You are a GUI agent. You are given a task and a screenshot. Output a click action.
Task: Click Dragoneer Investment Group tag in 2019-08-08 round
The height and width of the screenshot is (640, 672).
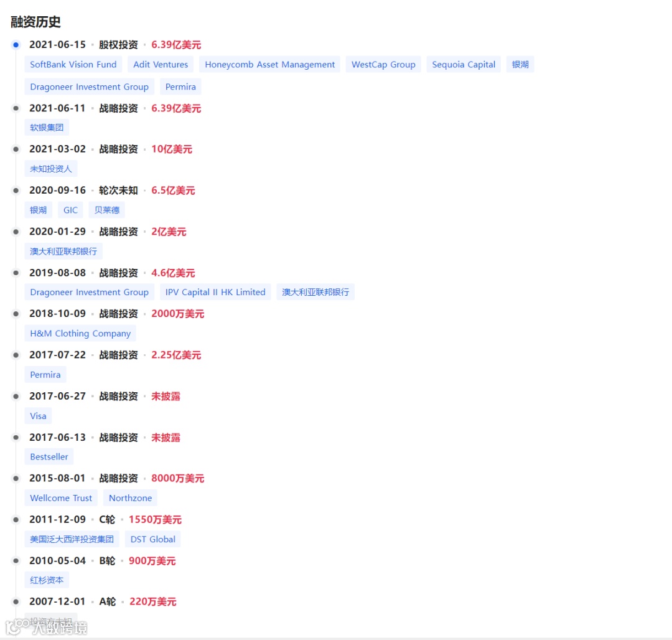tap(89, 292)
